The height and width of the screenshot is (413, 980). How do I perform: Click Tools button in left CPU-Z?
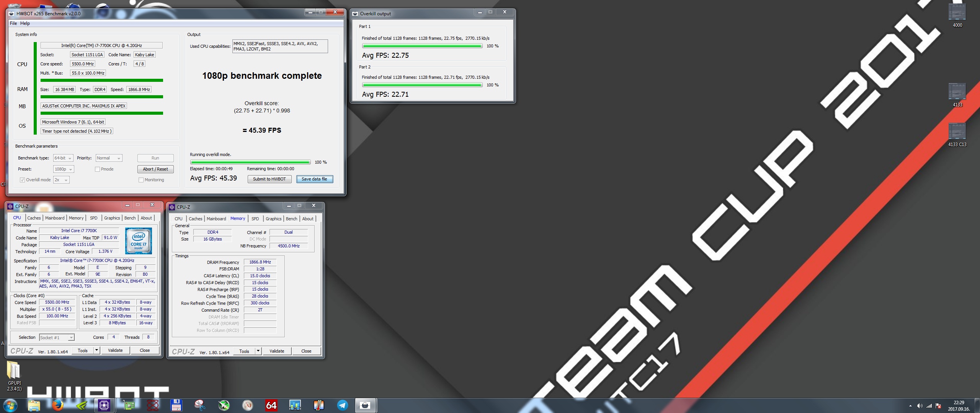[x=83, y=350]
